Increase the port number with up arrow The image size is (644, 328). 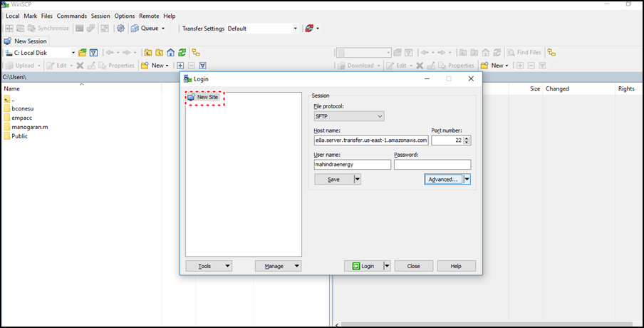(466, 138)
